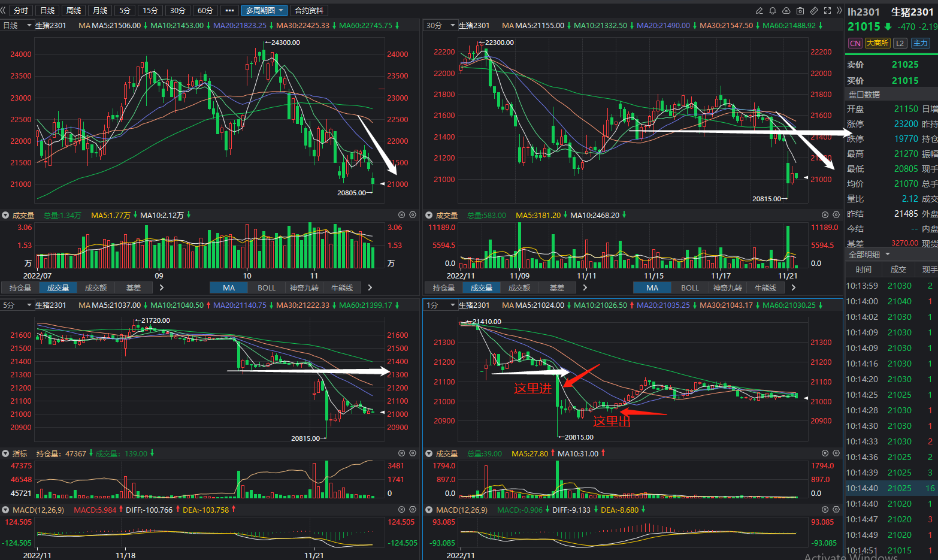Click the 生猪2301 contract name in header
This screenshot has width=938, height=560.
coord(912,12)
